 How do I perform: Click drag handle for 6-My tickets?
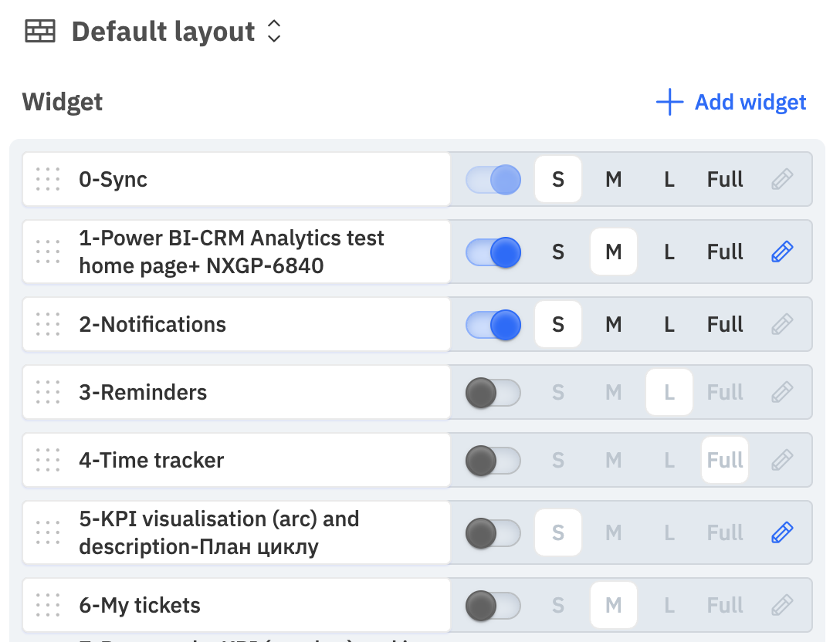click(x=48, y=605)
